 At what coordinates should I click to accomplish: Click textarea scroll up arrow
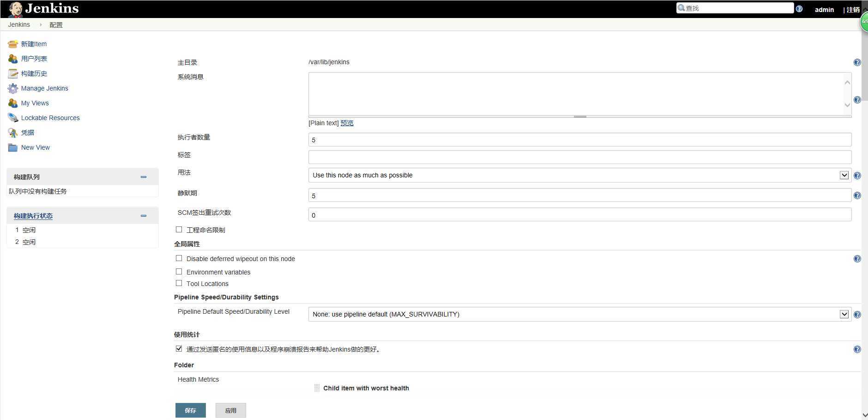point(847,83)
